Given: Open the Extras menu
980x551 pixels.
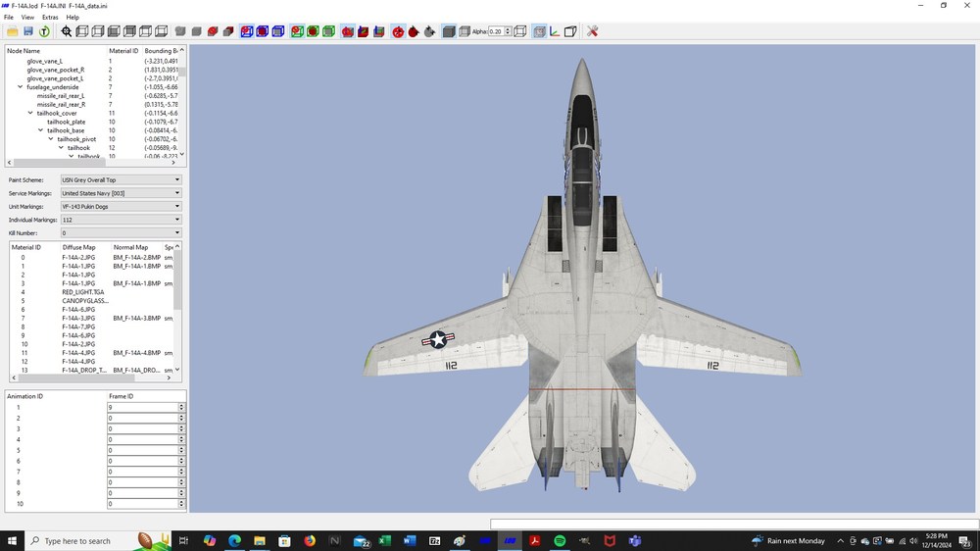Looking at the screenshot, I should (50, 18).
